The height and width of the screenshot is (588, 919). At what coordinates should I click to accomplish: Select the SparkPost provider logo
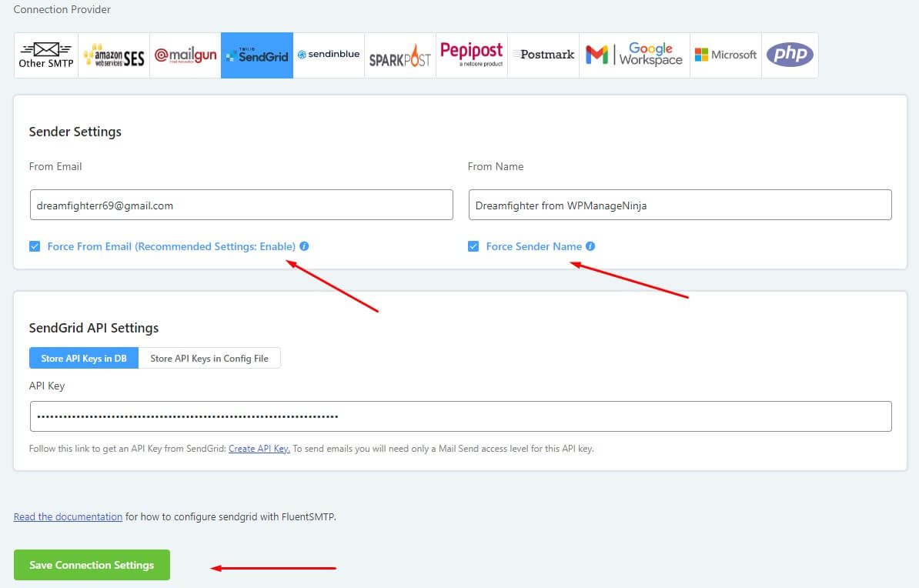399,55
